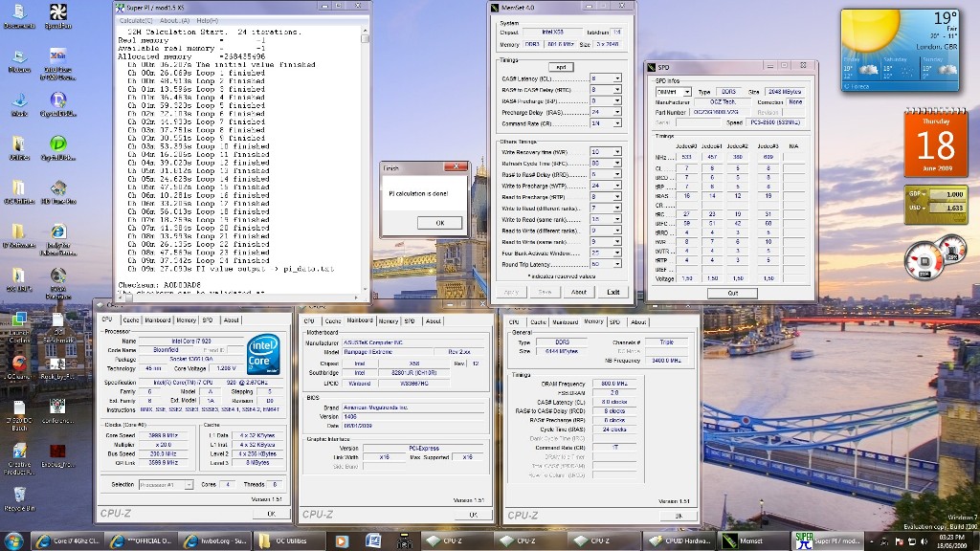Click the clock in system tray
This screenshot has height=551, width=980.
(950, 541)
